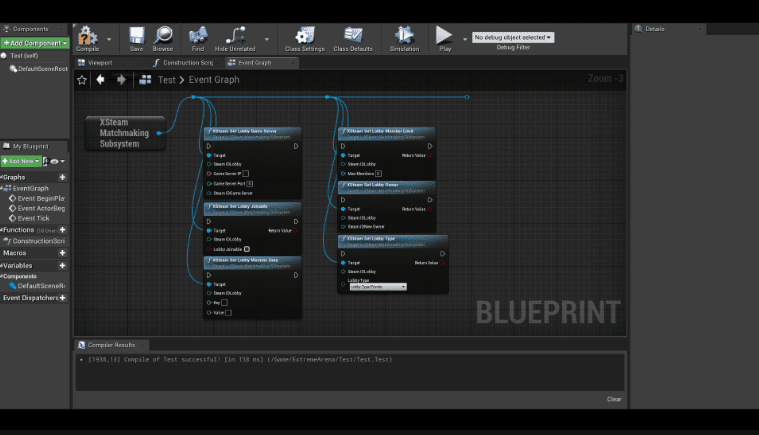This screenshot has width=759, height=435.
Task: Expand the Add Component dropdown
Action: pos(35,43)
